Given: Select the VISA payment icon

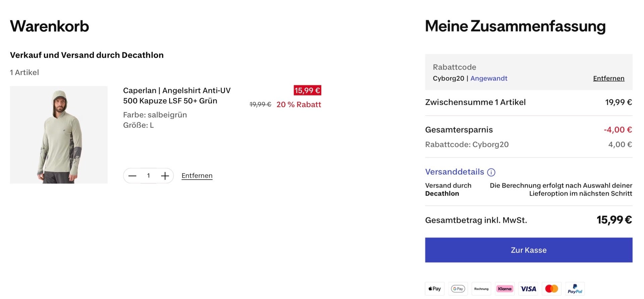Looking at the screenshot, I should tap(528, 289).
